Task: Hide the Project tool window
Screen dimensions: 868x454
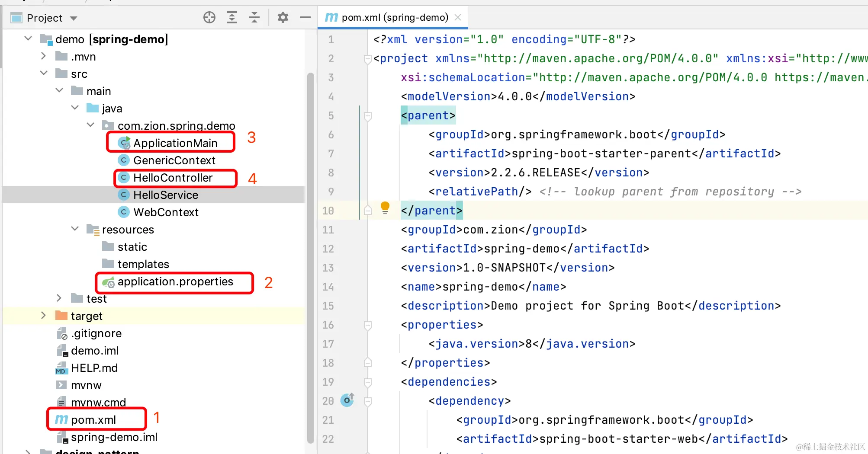Action: (x=305, y=18)
